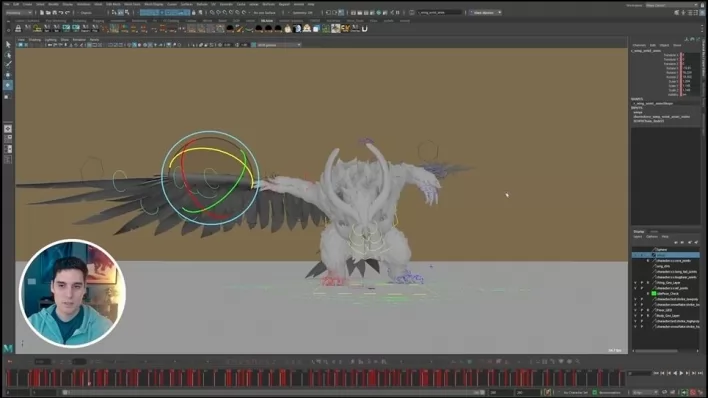Click the U magnet shelf icon
708x398 pixels.
point(364,28)
